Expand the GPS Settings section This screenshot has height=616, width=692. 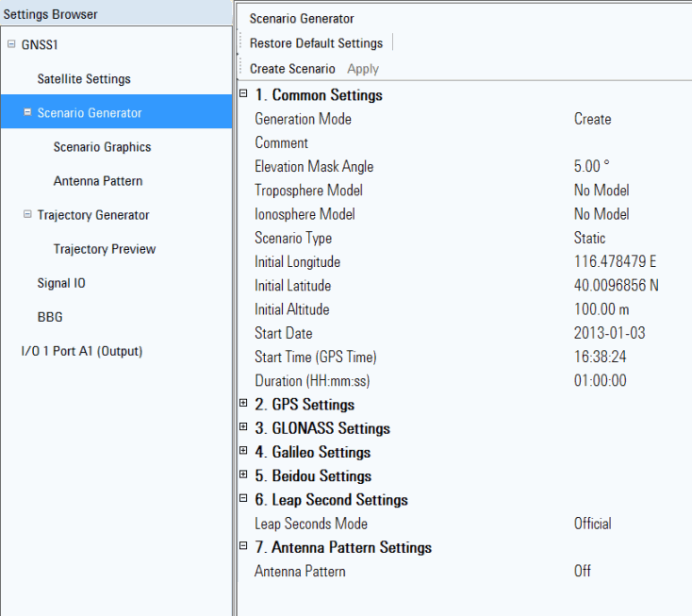point(243,404)
